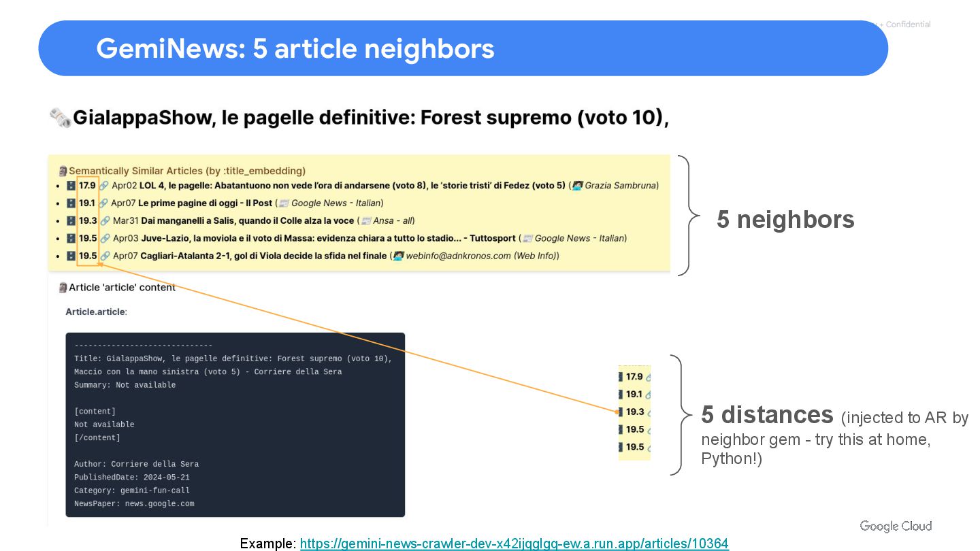Image resolution: width=980 pixels, height=551 pixels.
Task: Click the moai icon beside 'Semantically Similar Articles'
Action: pyautogui.click(x=63, y=171)
